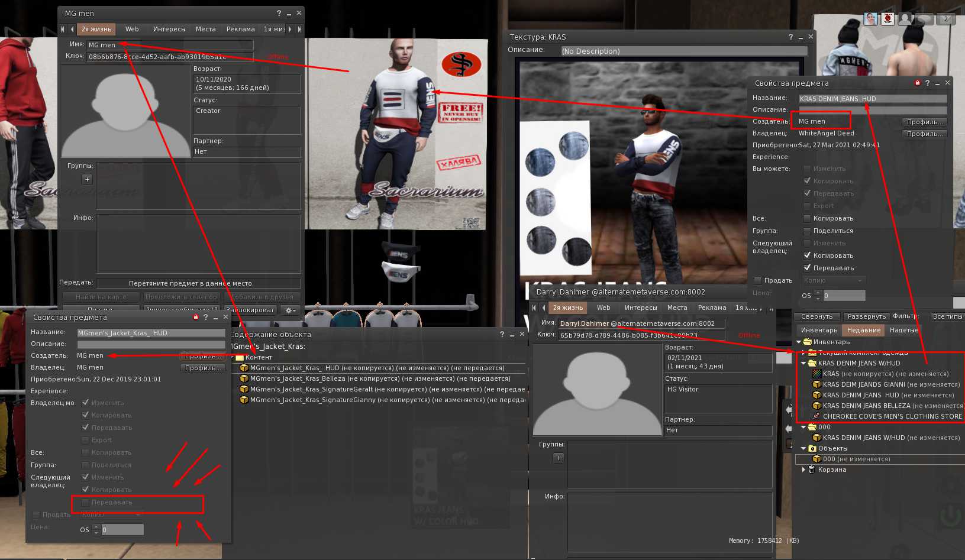Show next tab in MG men profile
The height and width of the screenshot is (560, 965).
(x=290, y=29)
